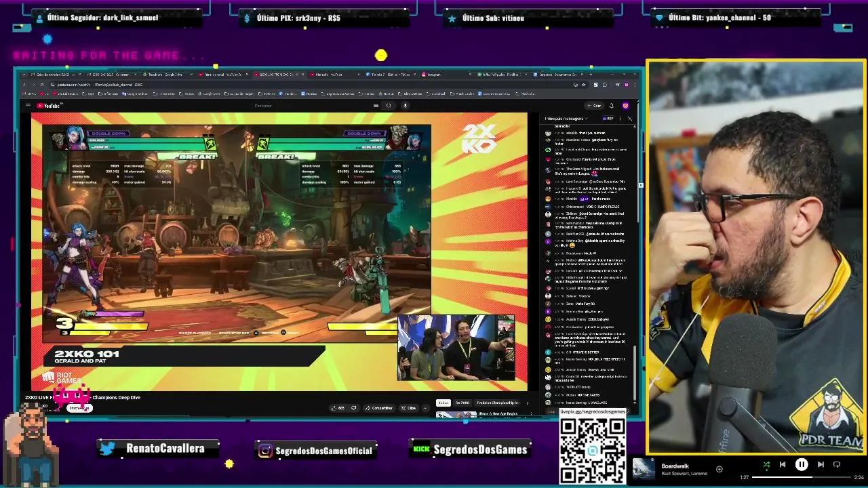Go to the YouTube logo home
This screenshot has width=868, height=488.
[49, 105]
